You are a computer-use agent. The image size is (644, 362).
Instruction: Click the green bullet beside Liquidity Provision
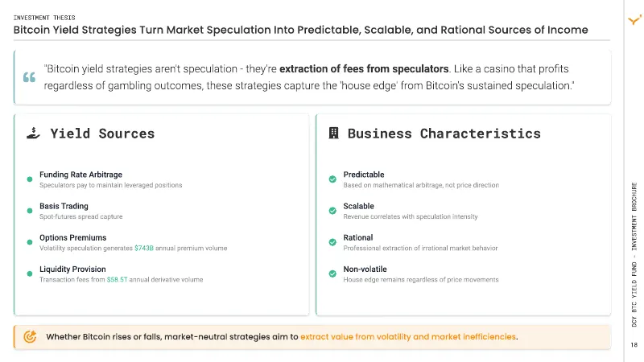tap(30, 274)
